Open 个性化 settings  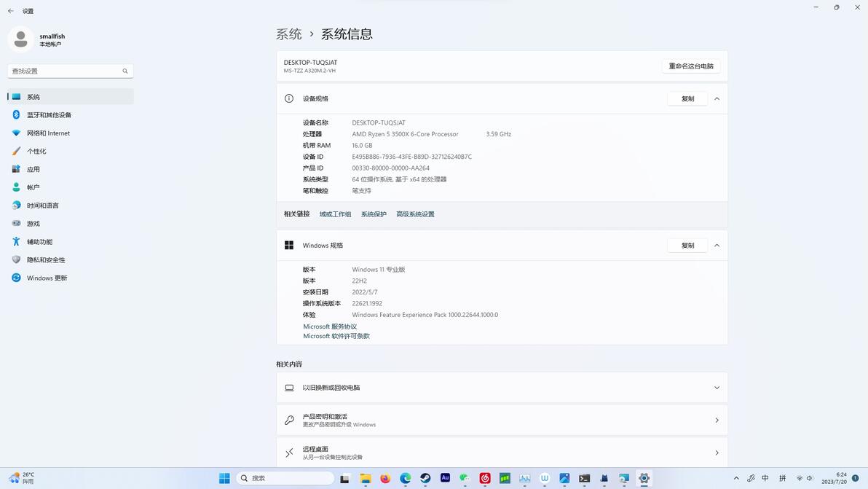[71, 151]
